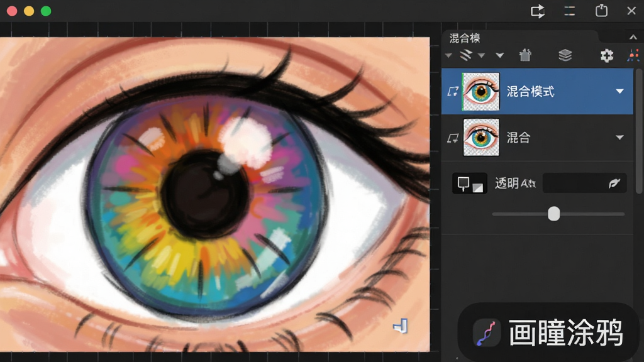This screenshot has width=644, height=362.
Task: Click the small blue corner marker on canvas
Action: pos(401,326)
